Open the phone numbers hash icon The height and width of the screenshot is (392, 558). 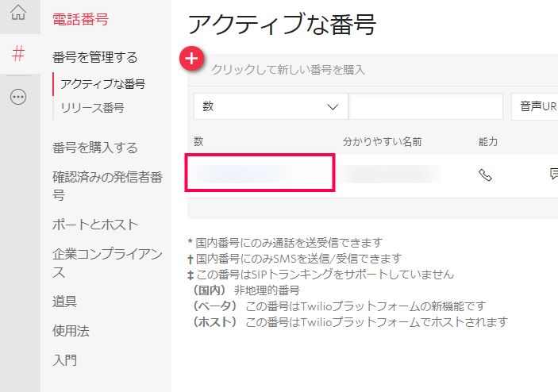18,54
